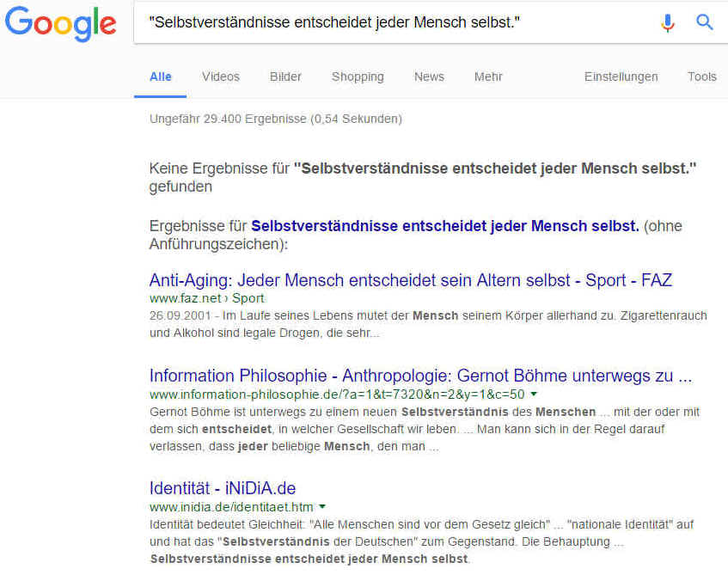
Task: Open the search Tools
Action: coord(701,76)
